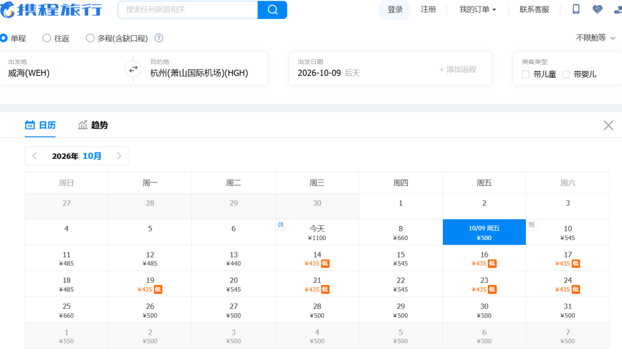Viewport: 622px width, 364px height.
Task: Select the 多程 multi-trip radio option
Action: point(90,38)
